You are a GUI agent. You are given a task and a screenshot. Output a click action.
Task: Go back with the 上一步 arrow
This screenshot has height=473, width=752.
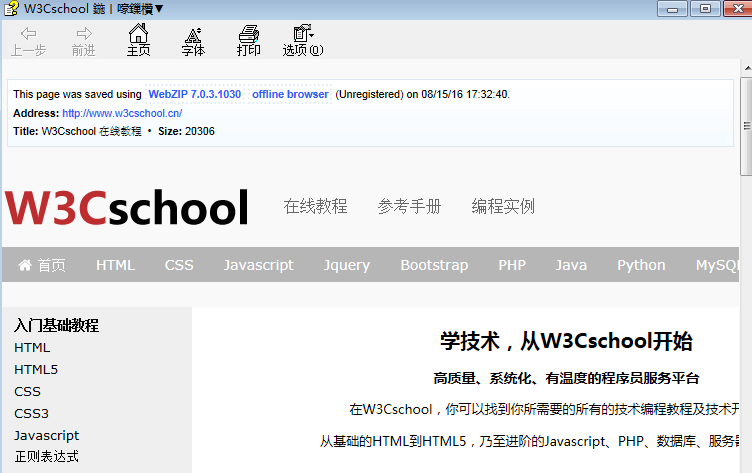28,41
